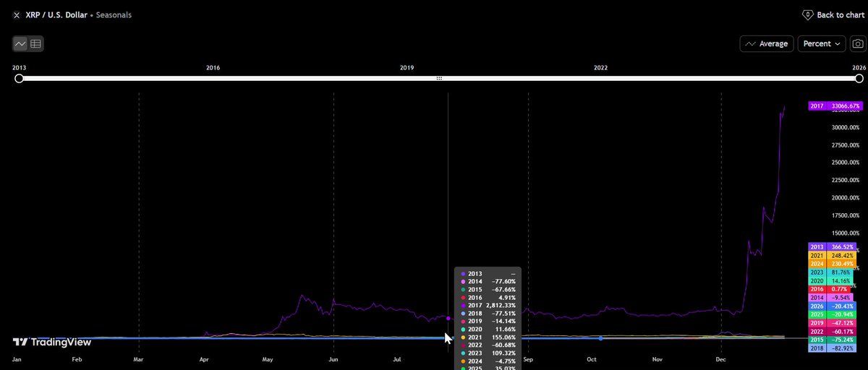Select the 2020 14.16% legend label
Image resolution: width=868 pixels, height=370 pixels.
(830, 281)
